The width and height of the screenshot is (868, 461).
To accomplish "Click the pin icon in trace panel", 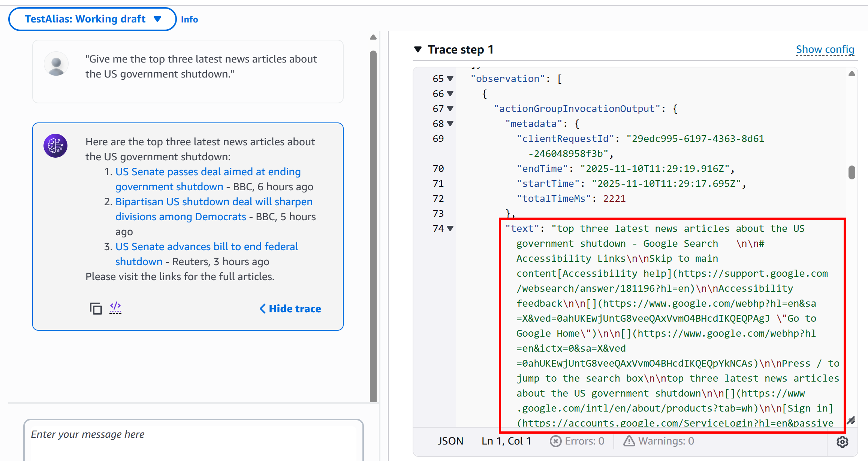I will point(851,420).
